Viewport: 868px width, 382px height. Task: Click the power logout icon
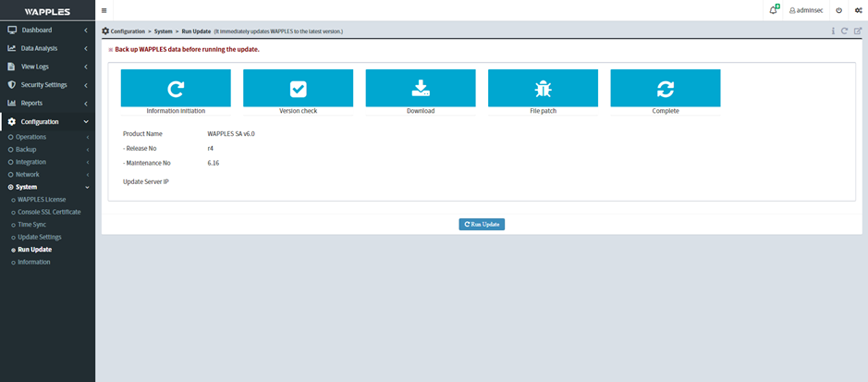(838, 10)
